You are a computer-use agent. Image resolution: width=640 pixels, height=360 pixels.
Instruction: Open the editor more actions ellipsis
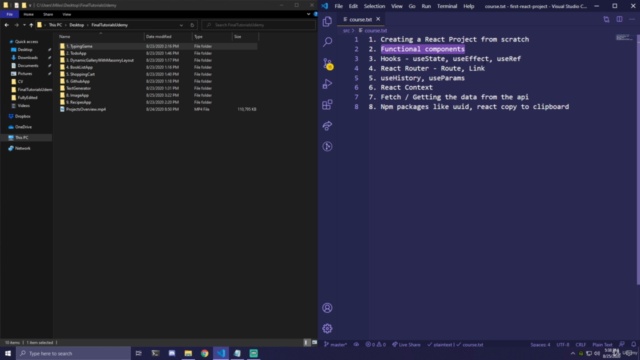click(x=632, y=19)
